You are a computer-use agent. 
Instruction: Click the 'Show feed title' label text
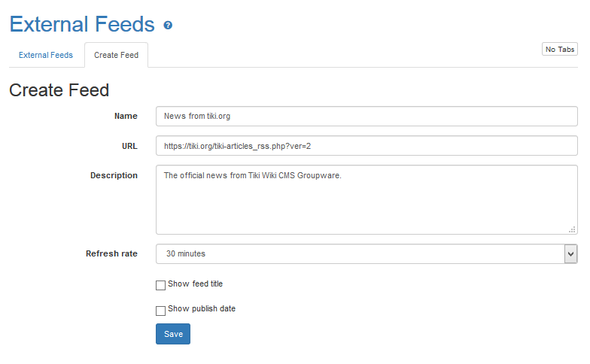(x=195, y=284)
